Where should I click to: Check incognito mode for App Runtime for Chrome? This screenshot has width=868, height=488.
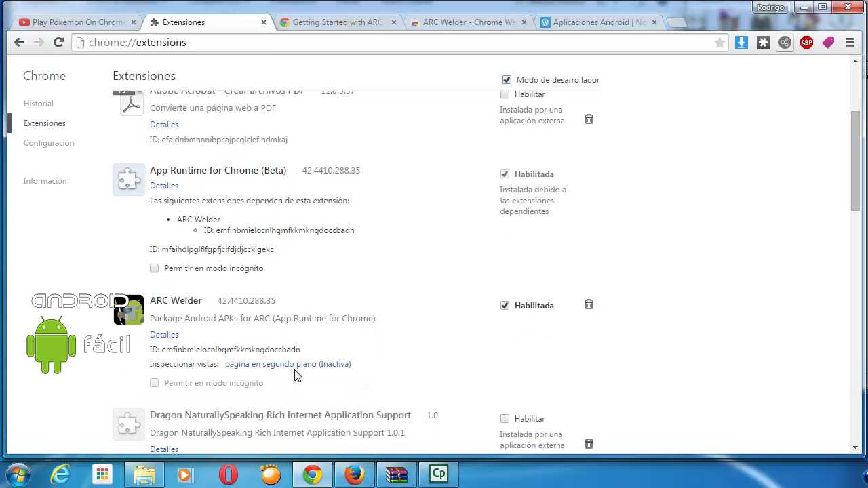point(154,268)
